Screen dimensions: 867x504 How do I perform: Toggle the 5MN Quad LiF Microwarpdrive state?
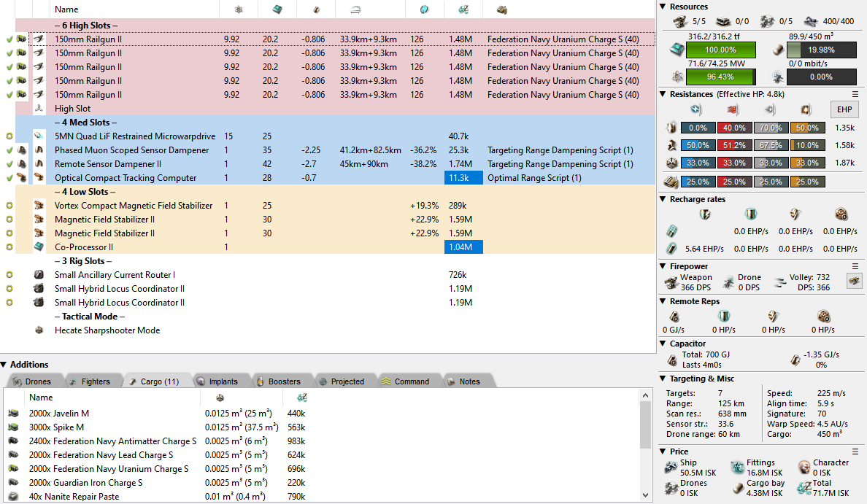(9, 136)
